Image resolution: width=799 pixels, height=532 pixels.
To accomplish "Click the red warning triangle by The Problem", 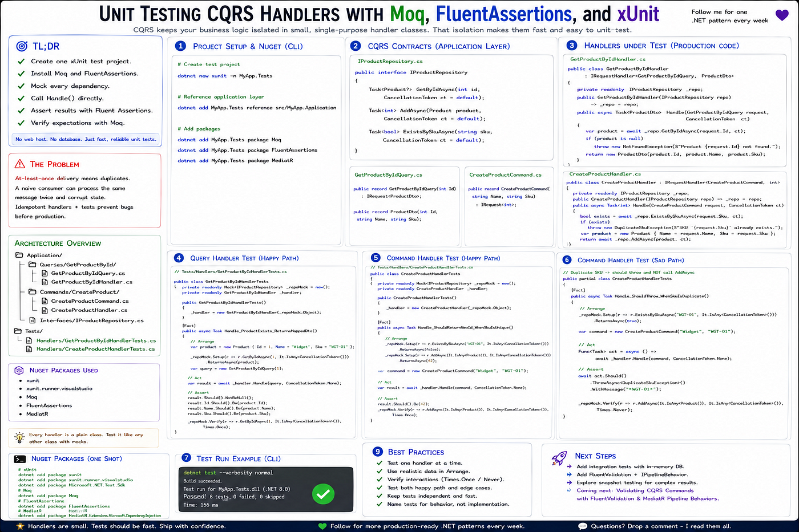I will pos(20,164).
